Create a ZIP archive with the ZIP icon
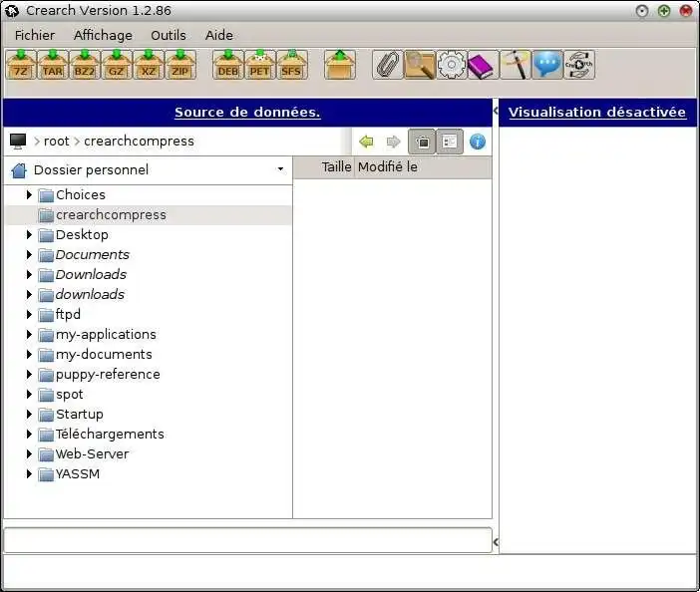 (180, 65)
